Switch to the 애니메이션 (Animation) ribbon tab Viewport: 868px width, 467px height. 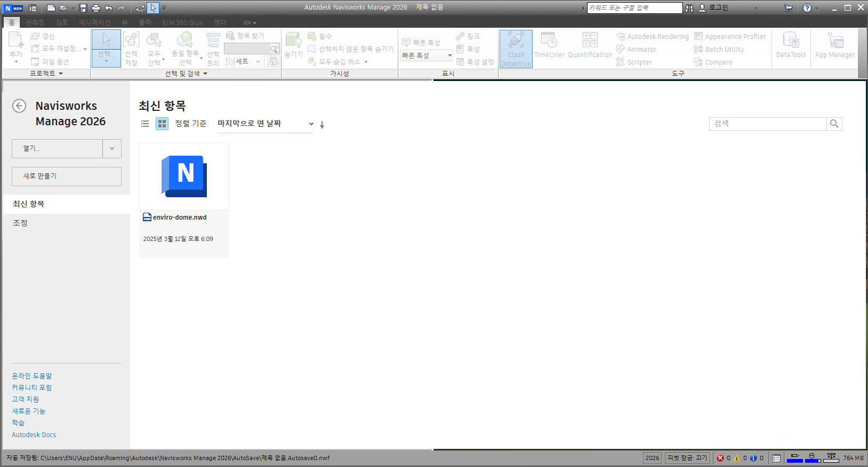[95, 22]
